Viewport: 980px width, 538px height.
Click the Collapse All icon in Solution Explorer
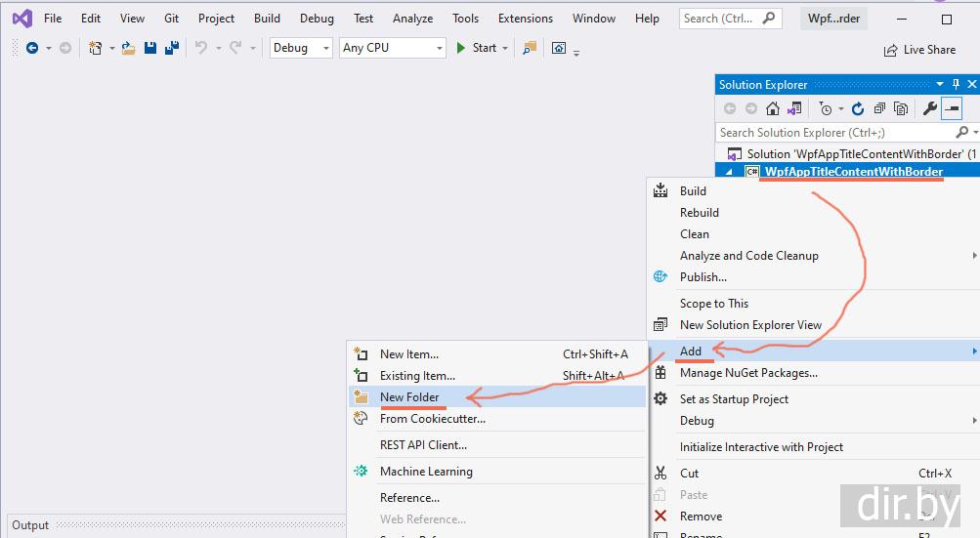(879, 109)
